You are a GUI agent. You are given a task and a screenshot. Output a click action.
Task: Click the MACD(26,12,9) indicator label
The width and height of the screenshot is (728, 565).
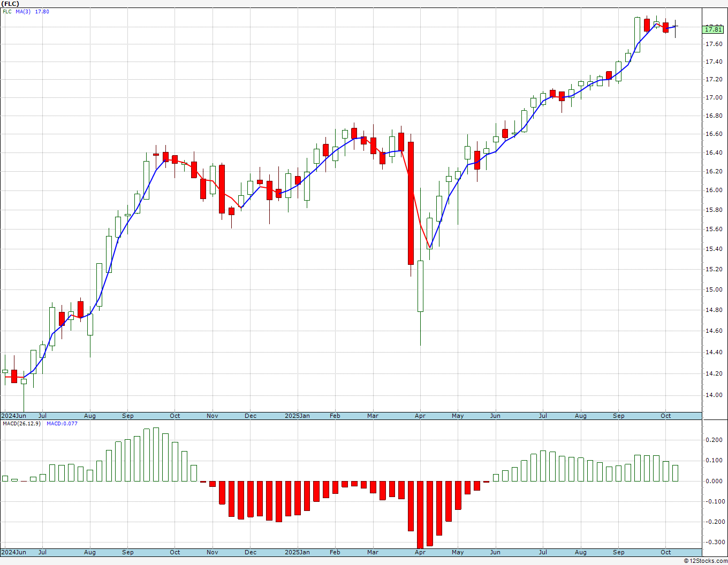(x=21, y=424)
